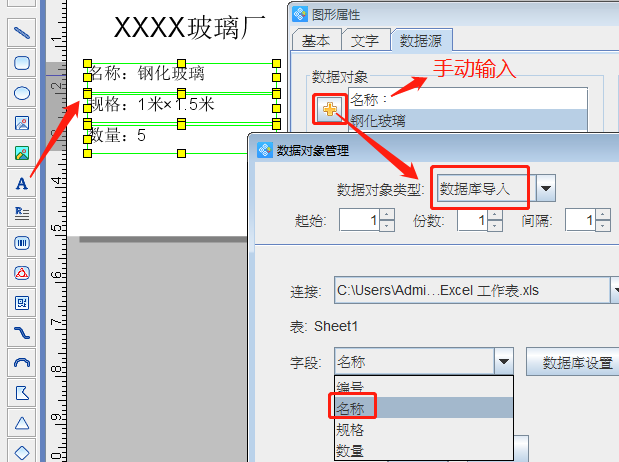Select the rounded rectangle tool
619x462 pixels.
[22, 63]
